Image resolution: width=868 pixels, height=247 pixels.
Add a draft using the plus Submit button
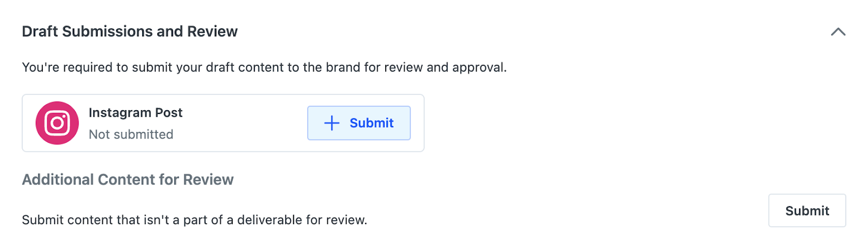pyautogui.click(x=359, y=123)
